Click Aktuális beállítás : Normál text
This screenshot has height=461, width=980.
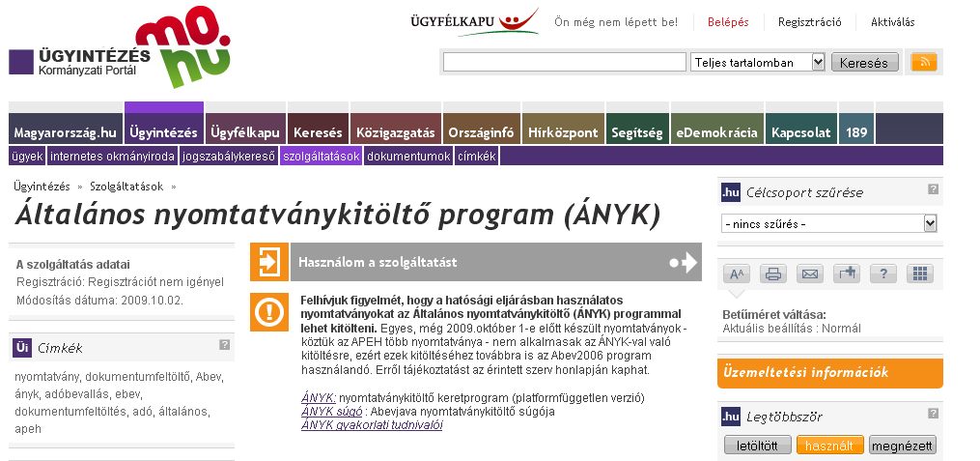[792, 329]
